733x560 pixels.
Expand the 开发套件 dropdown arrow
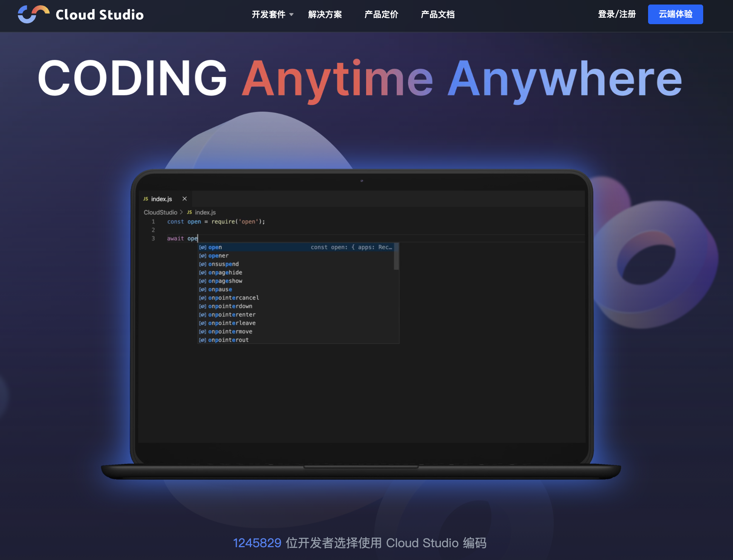[x=291, y=15]
